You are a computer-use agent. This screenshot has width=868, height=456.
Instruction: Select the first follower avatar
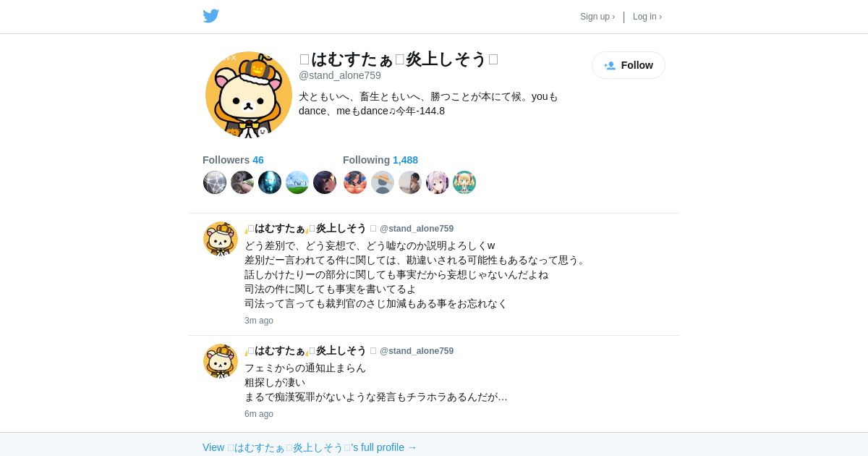pyautogui.click(x=215, y=182)
